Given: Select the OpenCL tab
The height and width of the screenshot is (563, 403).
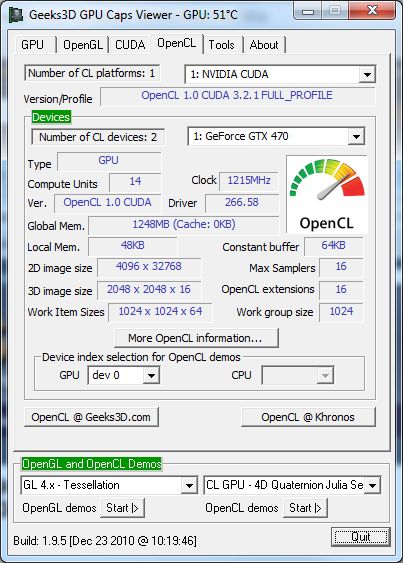Looking at the screenshot, I should click(x=177, y=43).
